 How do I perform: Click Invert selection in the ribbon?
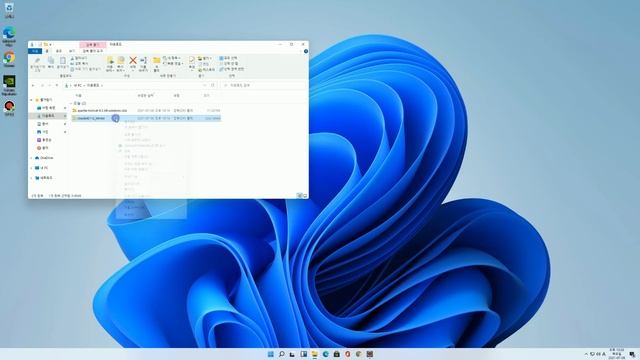coord(232,69)
